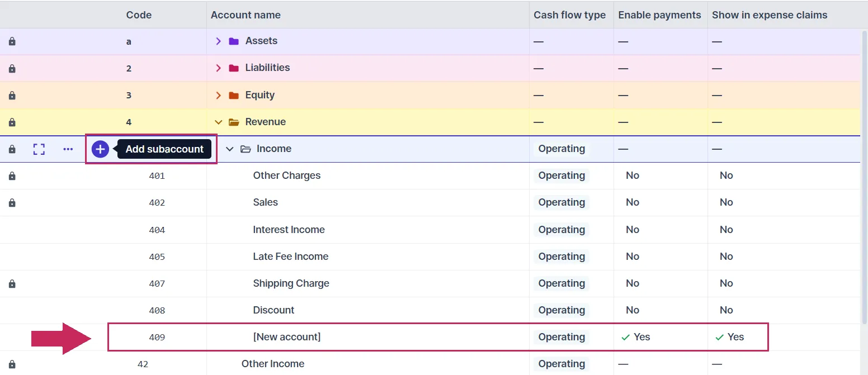Open fullscreen view for the Income row
The image size is (868, 375).
(39, 149)
